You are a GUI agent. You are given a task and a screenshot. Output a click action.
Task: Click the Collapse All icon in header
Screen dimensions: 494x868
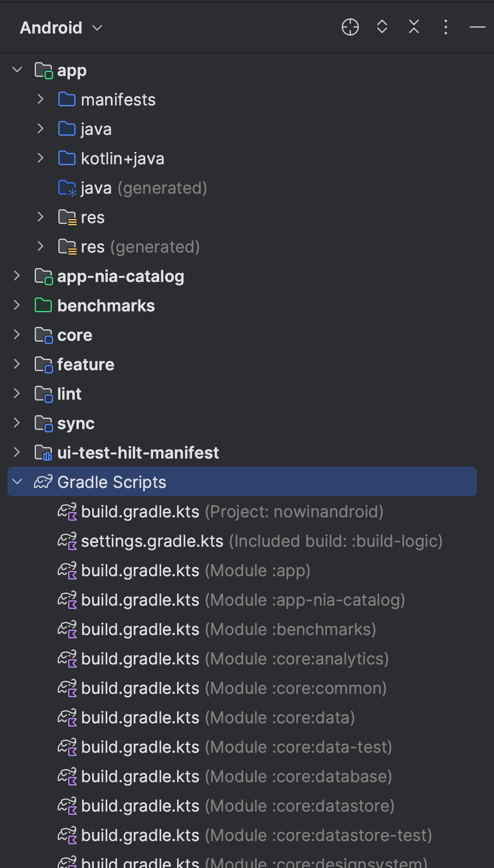(414, 27)
